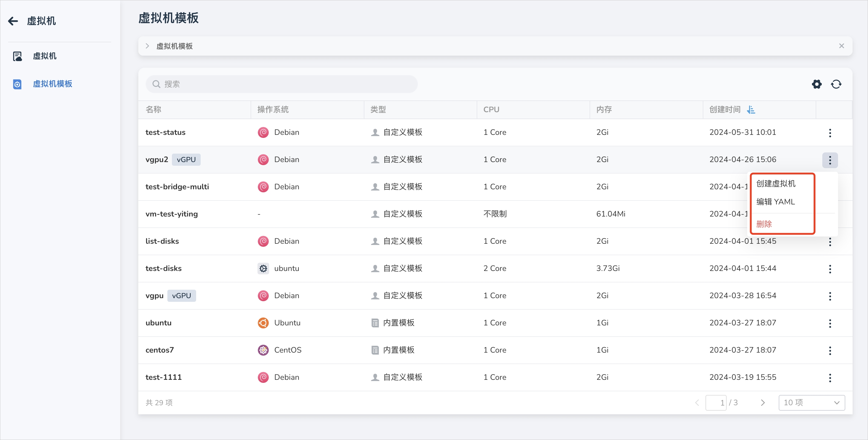This screenshot has height=440, width=868.
Task: Click the CentOS logo icon
Action: tap(263, 350)
